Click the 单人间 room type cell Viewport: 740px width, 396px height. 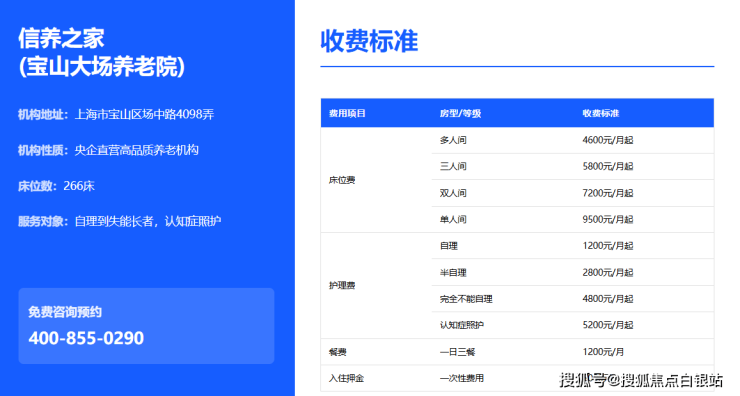coord(453,219)
